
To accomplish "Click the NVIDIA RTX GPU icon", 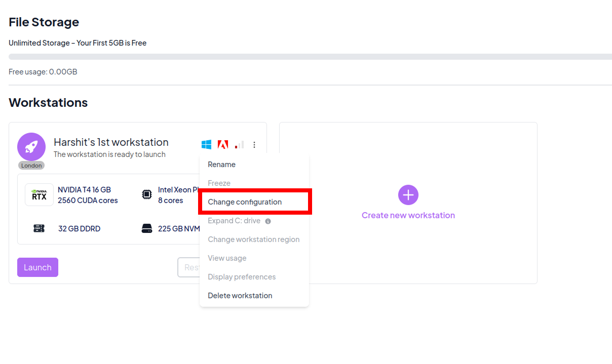I will [39, 195].
